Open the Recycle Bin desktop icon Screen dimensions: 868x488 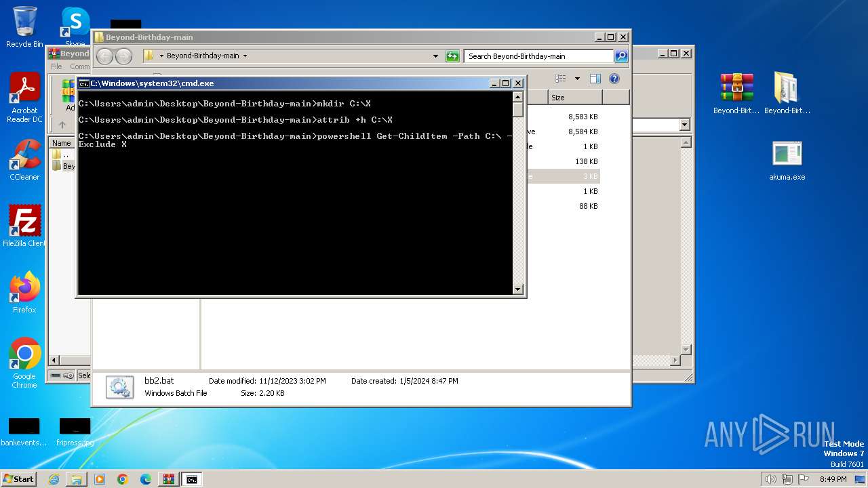24,27
